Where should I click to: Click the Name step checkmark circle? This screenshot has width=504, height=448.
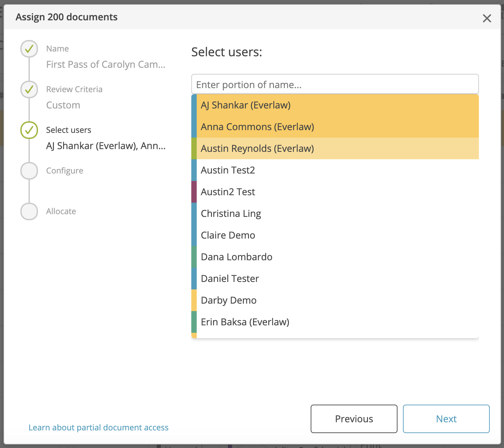pos(29,49)
